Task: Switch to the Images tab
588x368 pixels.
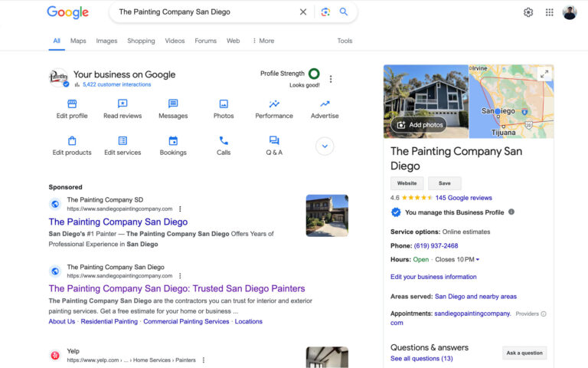Action: click(106, 41)
